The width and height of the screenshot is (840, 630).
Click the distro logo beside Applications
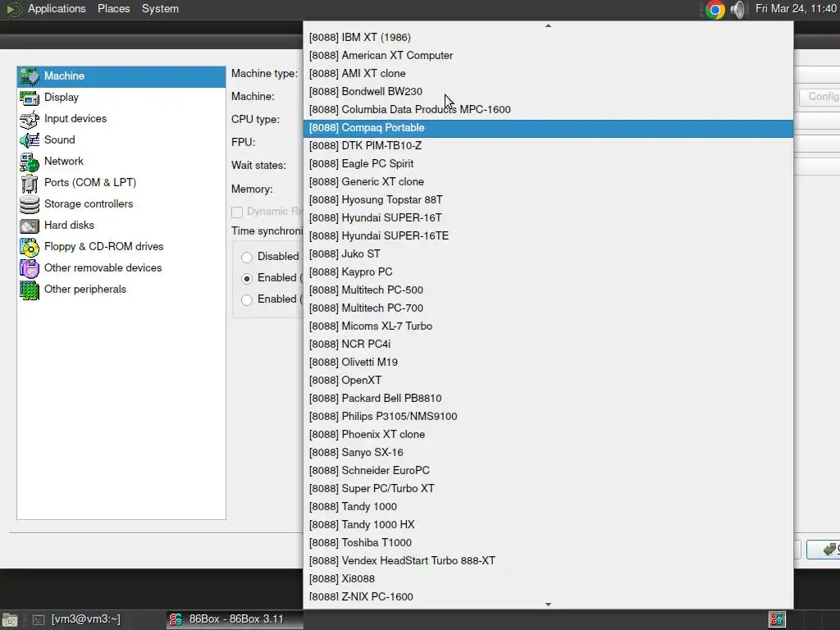[x=14, y=9]
